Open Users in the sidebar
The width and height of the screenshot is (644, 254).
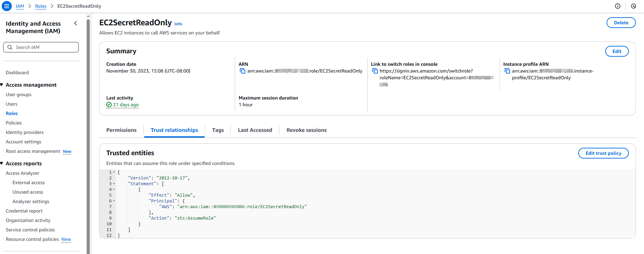pos(11,104)
